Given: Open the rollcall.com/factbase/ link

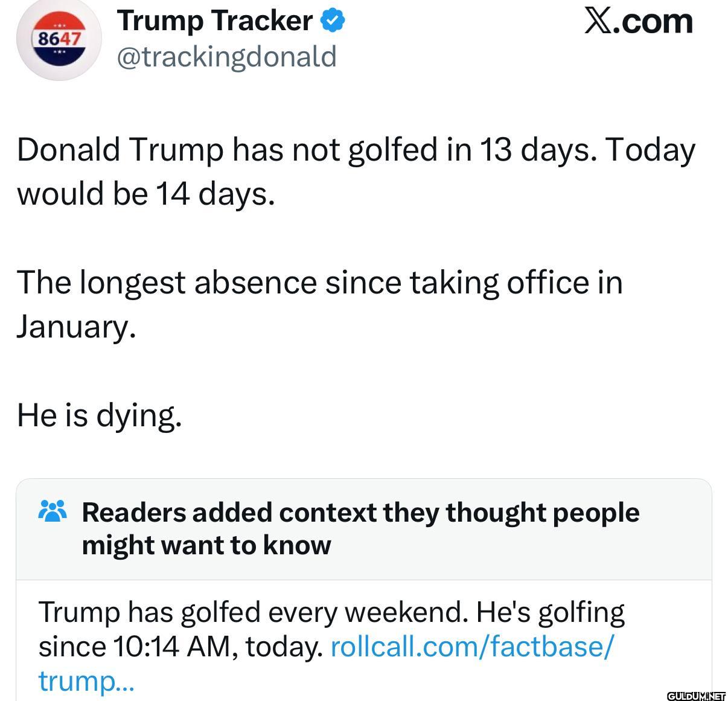Looking at the screenshot, I should (x=473, y=647).
